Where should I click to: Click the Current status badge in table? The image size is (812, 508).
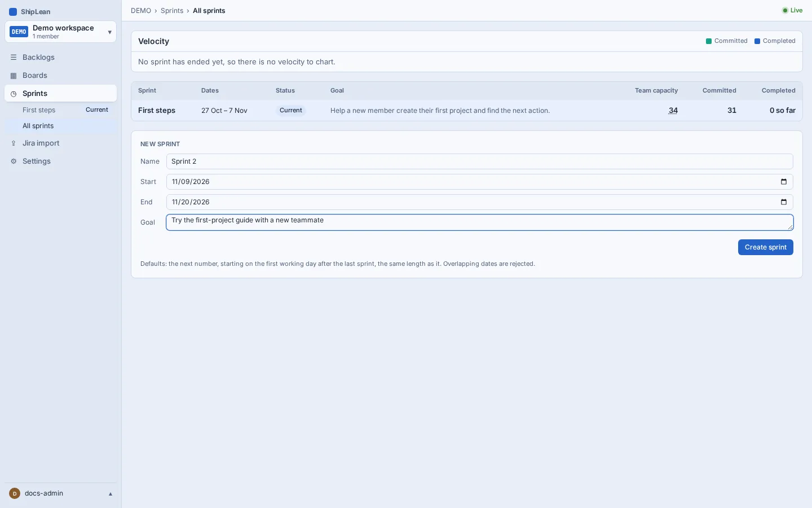[x=291, y=111]
